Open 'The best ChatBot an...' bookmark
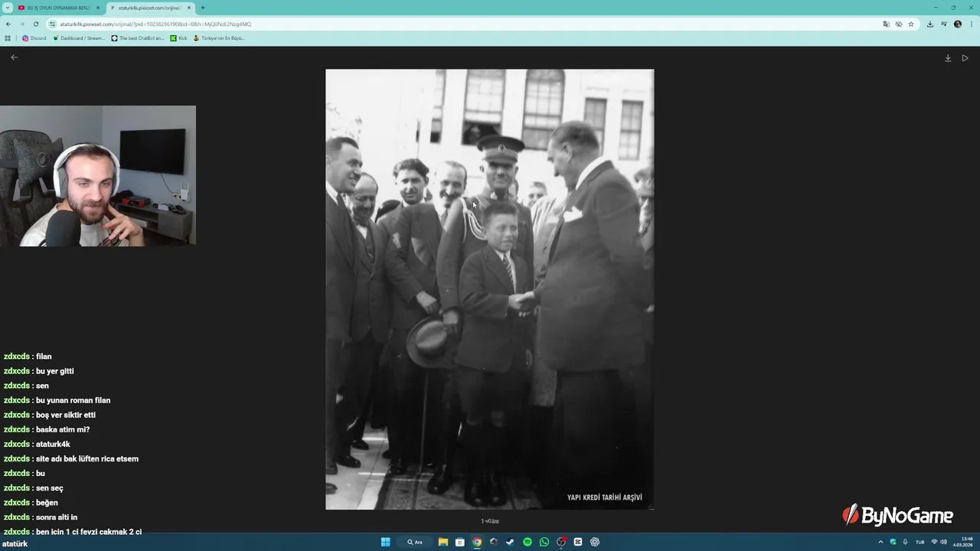This screenshot has height=551, width=980. 138,37
